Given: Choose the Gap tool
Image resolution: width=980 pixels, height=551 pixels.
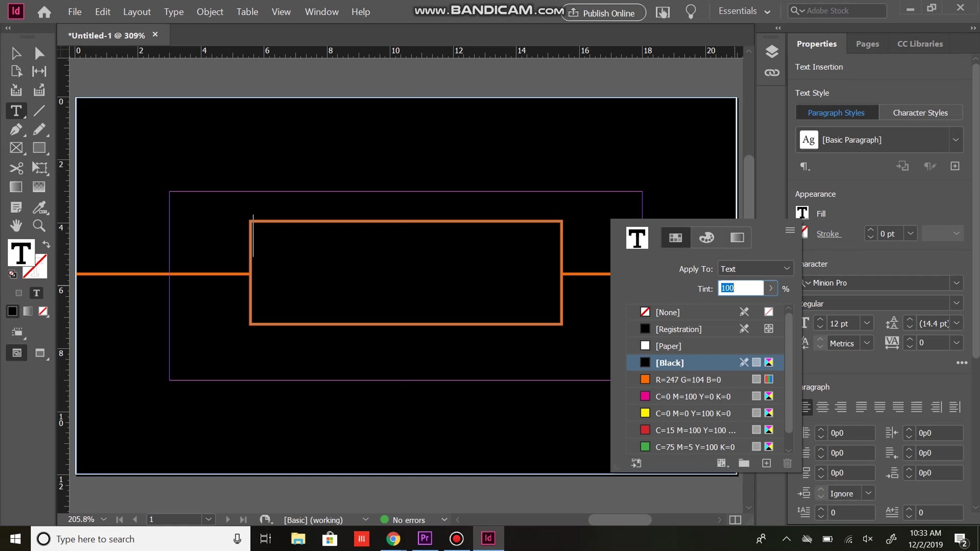Looking at the screenshot, I should coord(39,72).
